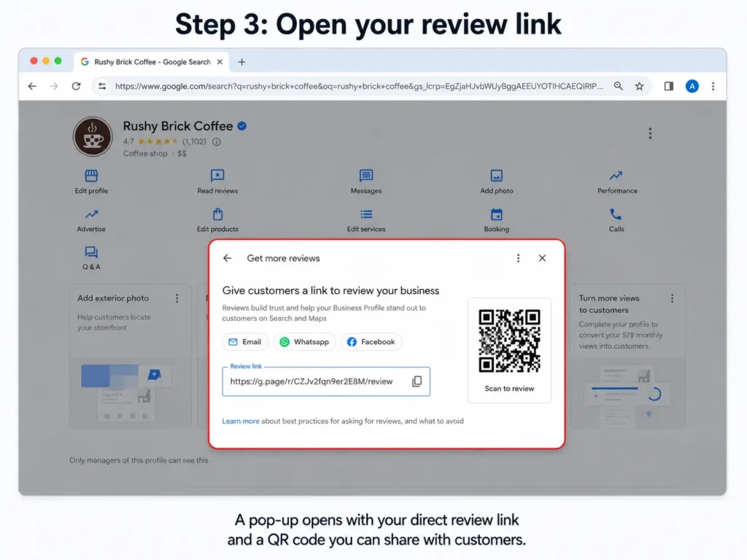Image resolution: width=747 pixels, height=560 pixels.
Task: Click the Rushy Brick Coffee business name
Action: click(x=178, y=126)
